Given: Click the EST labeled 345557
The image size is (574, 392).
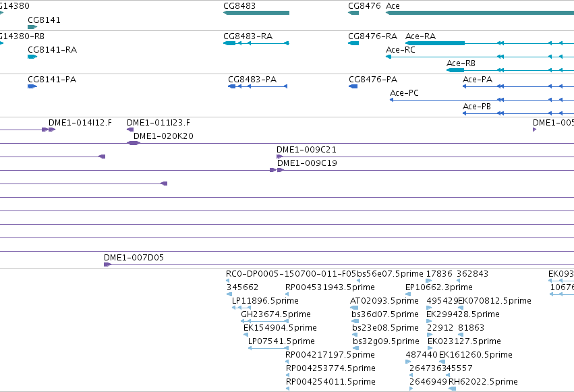Looking at the screenshot, I should pyautogui.click(x=457, y=368).
